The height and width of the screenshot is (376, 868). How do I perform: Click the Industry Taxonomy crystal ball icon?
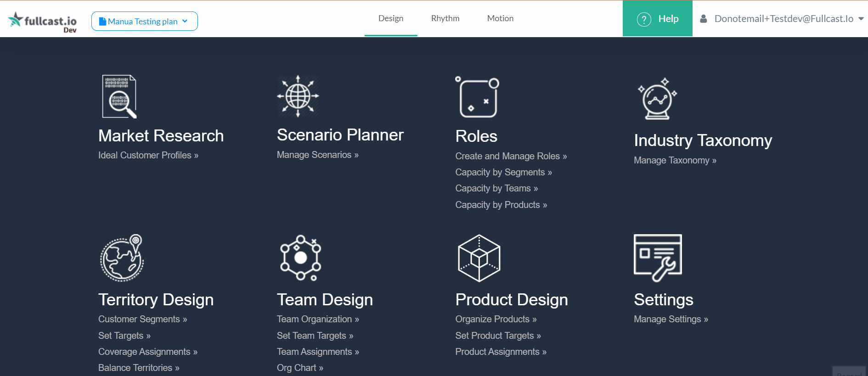click(657, 99)
